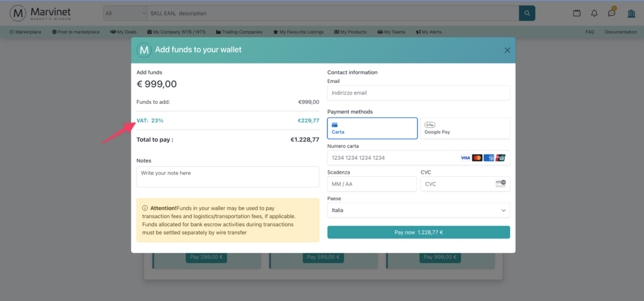644x301 pixels.
Task: Open the company building icon
Action: coord(631,13)
